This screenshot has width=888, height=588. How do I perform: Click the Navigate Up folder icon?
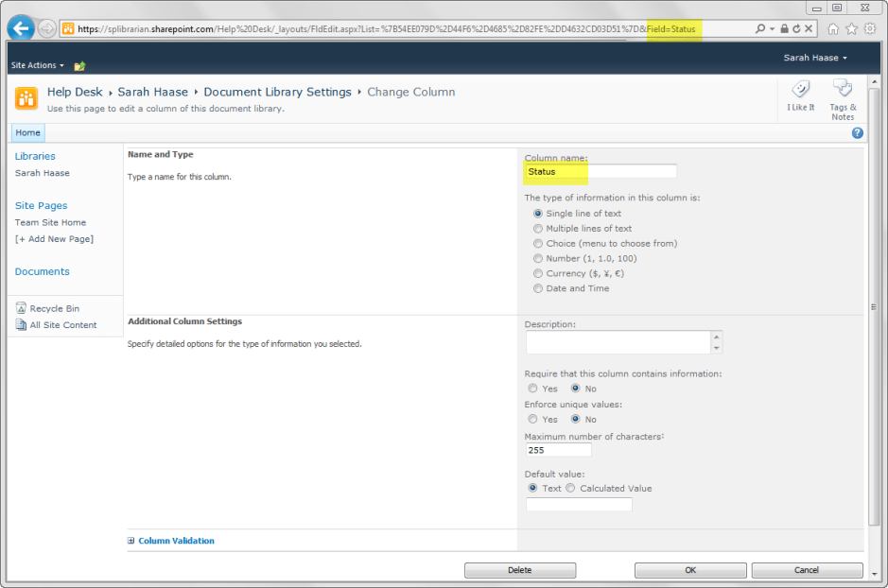point(79,66)
